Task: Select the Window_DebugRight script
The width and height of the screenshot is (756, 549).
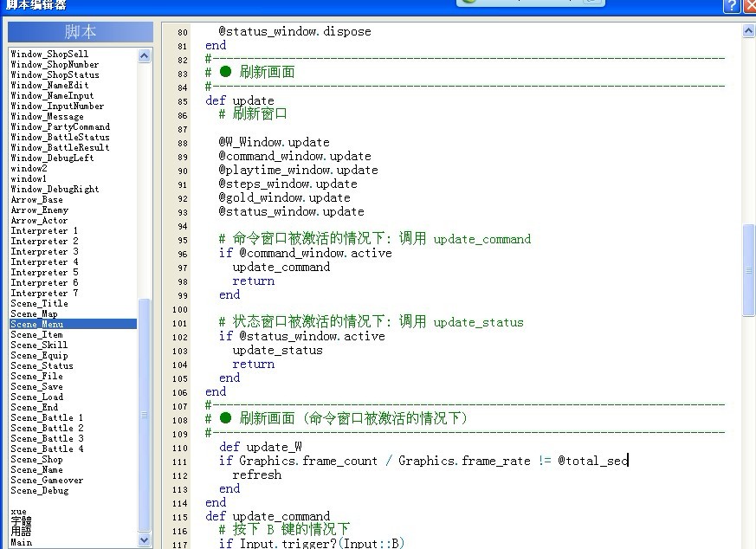Action: click(x=55, y=190)
